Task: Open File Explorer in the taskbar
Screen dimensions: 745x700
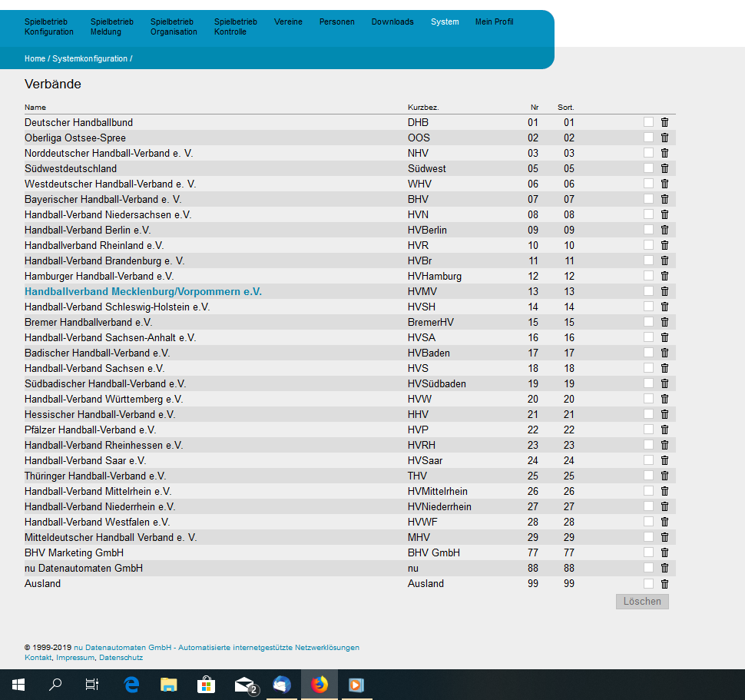Action: tap(169, 684)
